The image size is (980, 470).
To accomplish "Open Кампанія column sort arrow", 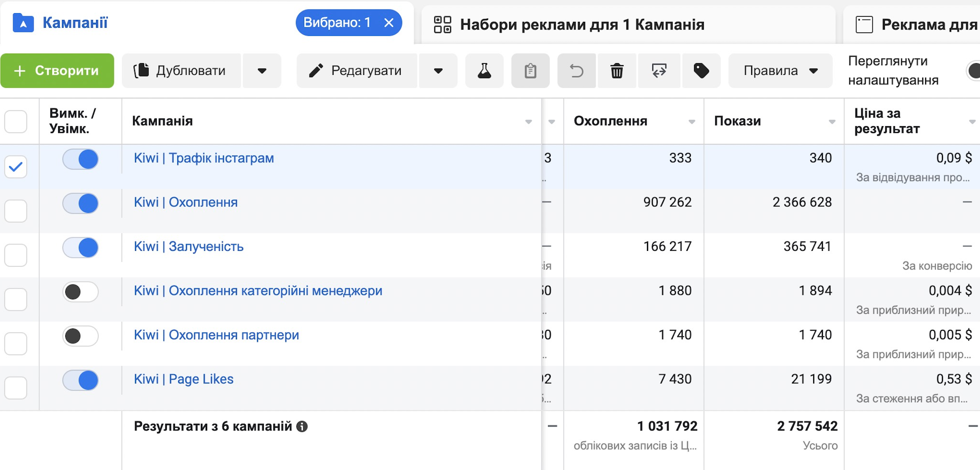I will click(529, 122).
